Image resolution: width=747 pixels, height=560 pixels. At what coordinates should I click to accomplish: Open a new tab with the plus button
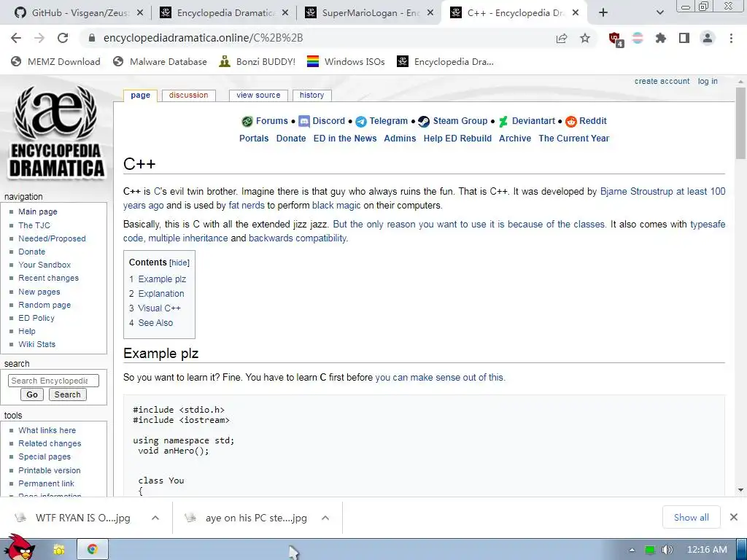[603, 13]
